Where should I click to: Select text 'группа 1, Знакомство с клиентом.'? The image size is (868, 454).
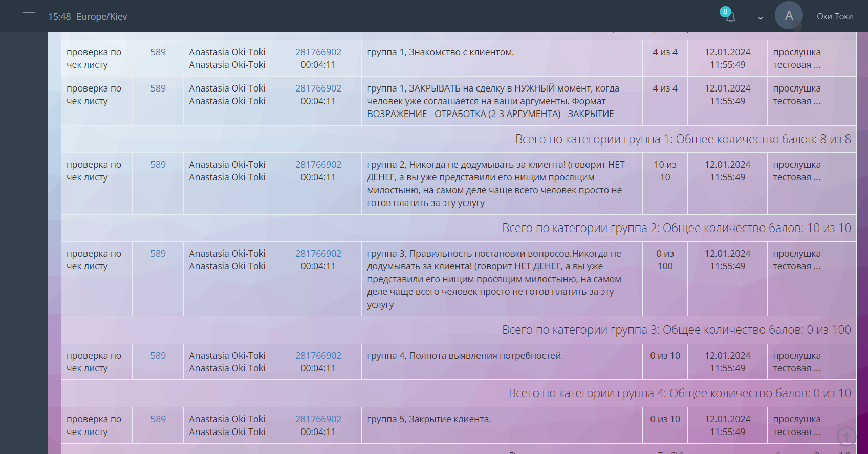[x=441, y=52]
